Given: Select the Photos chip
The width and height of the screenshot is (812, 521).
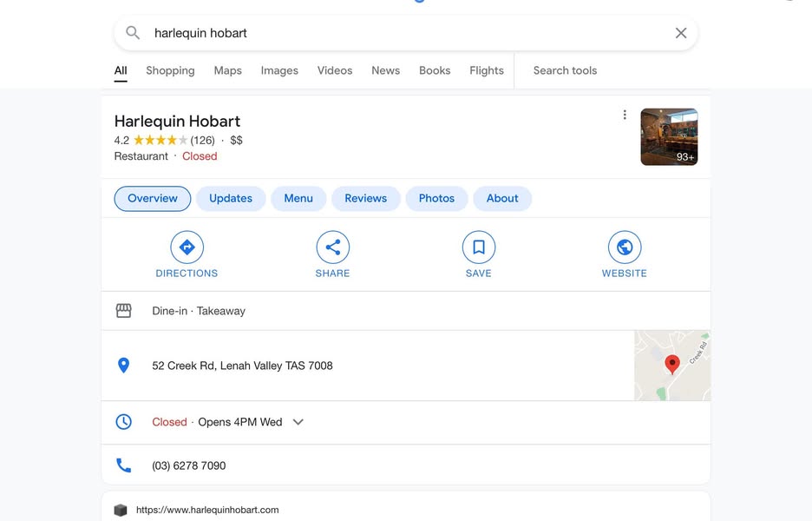Looking at the screenshot, I should click(x=436, y=199).
